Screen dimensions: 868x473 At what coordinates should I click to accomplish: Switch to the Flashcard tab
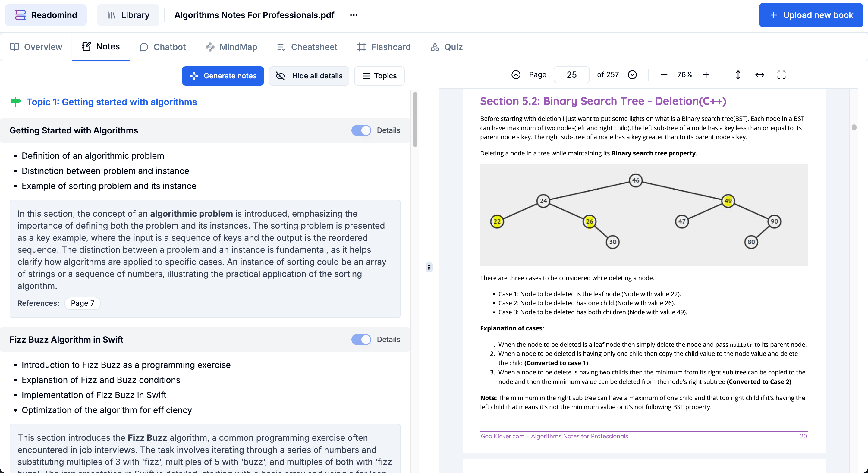[384, 47]
